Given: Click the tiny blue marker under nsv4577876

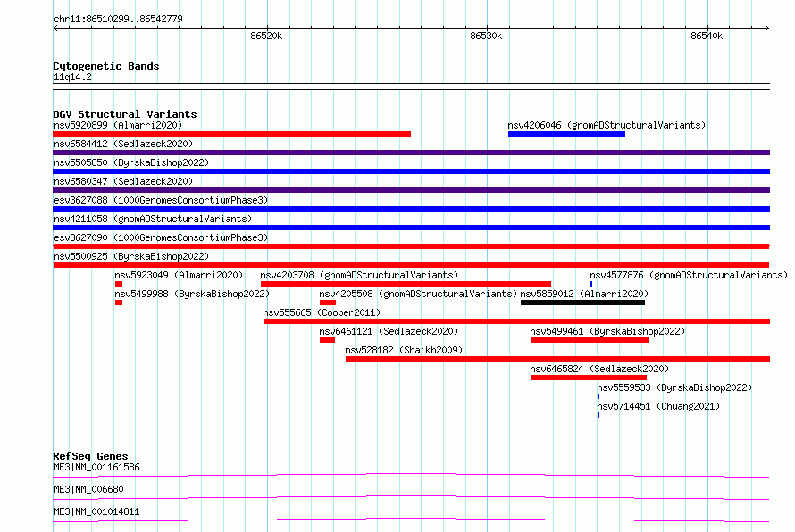Looking at the screenshot, I should (x=591, y=284).
